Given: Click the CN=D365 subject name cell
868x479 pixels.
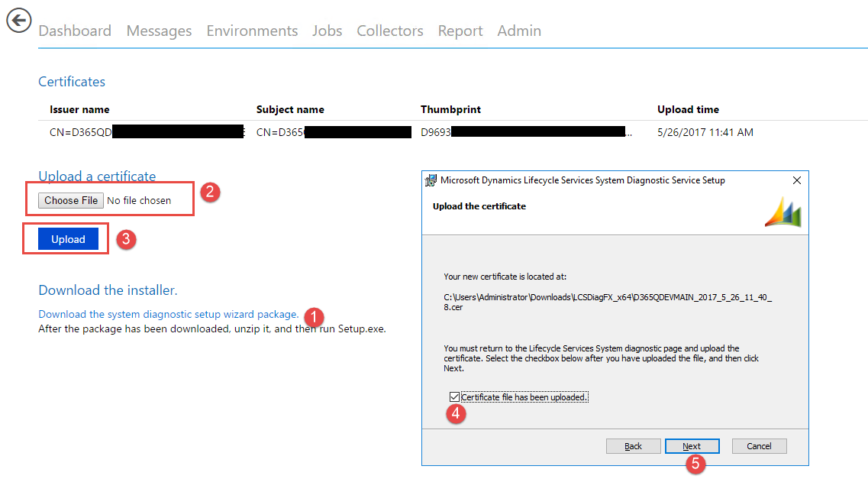Looking at the screenshot, I should pyautogui.click(x=334, y=132).
